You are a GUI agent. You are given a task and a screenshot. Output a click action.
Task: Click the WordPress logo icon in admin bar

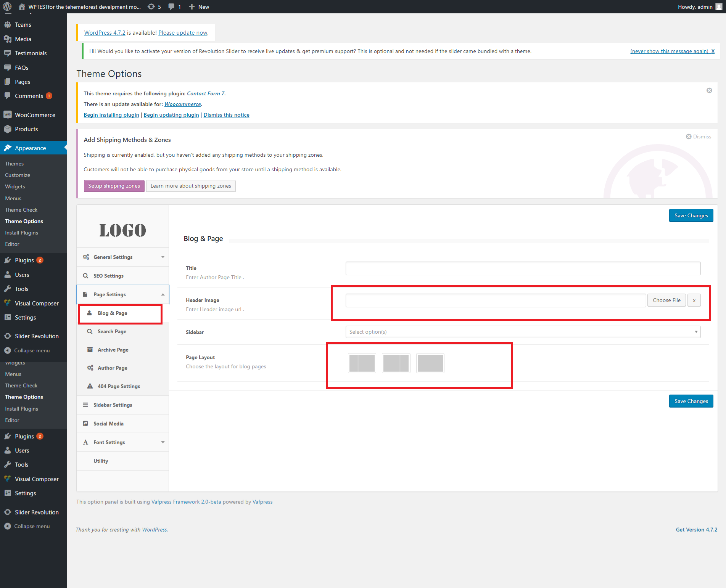[7, 6]
